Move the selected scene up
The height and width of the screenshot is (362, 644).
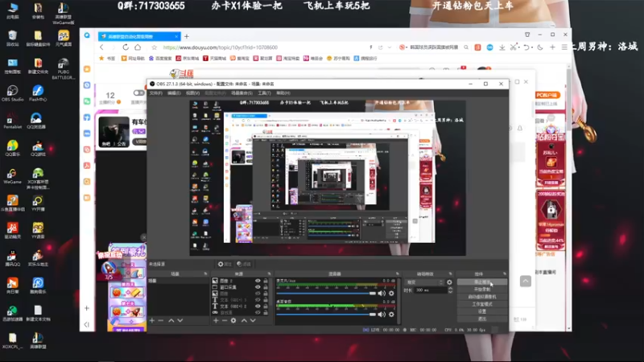coord(171,320)
